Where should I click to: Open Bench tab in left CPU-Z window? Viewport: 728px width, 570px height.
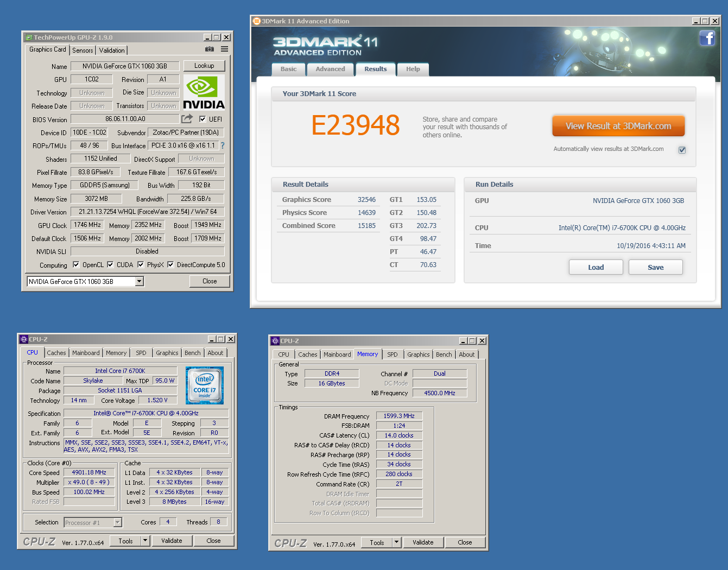click(x=192, y=353)
